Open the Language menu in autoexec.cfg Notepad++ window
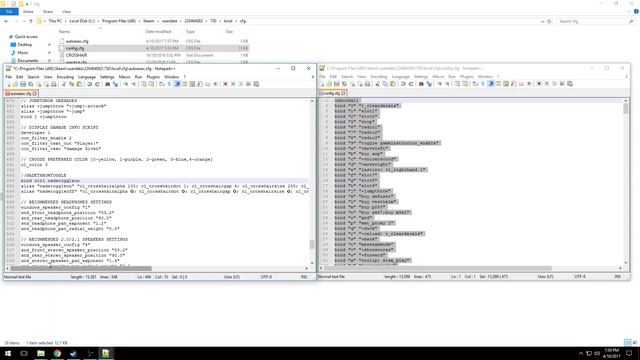This screenshot has width=640, height=360. [x=87, y=77]
